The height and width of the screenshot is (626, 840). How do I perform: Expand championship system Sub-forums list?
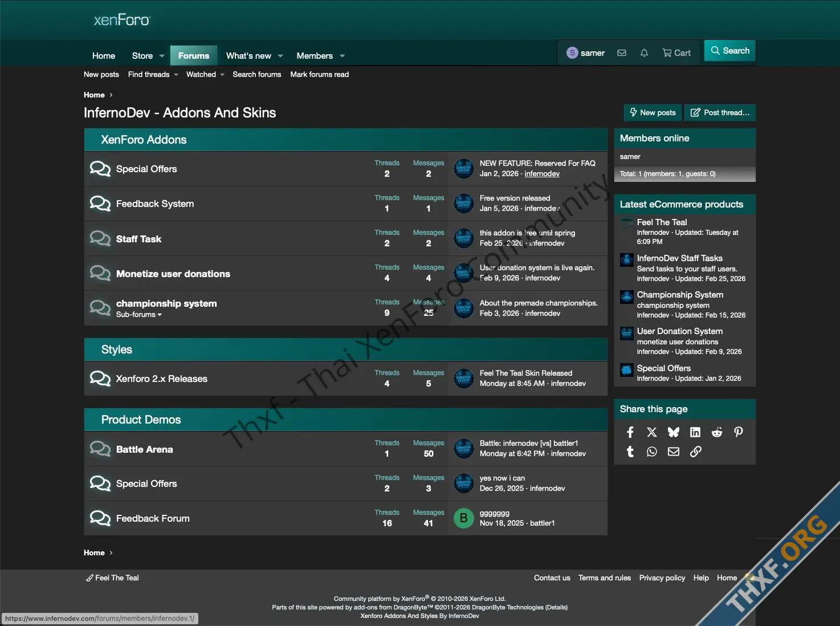pos(139,315)
